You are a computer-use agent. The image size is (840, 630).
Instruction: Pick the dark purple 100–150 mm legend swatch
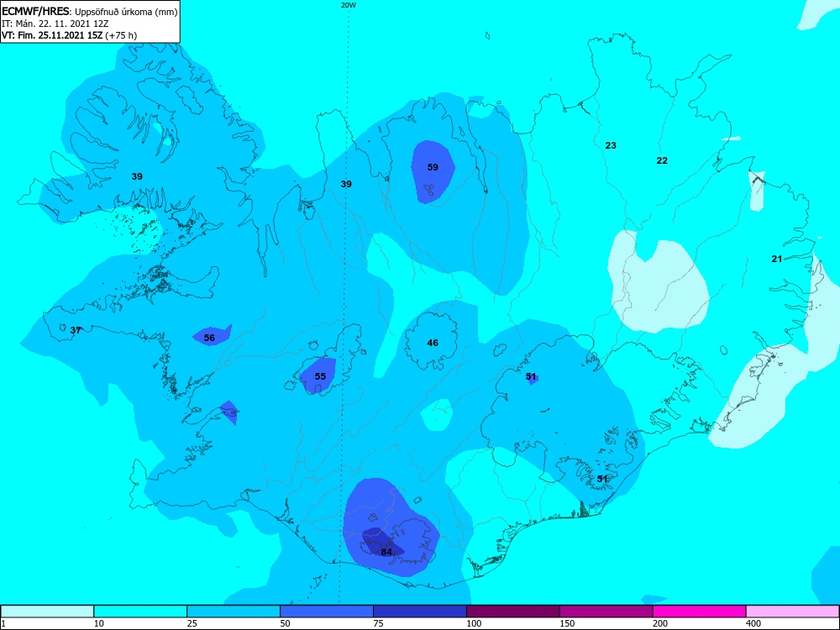pos(513,612)
